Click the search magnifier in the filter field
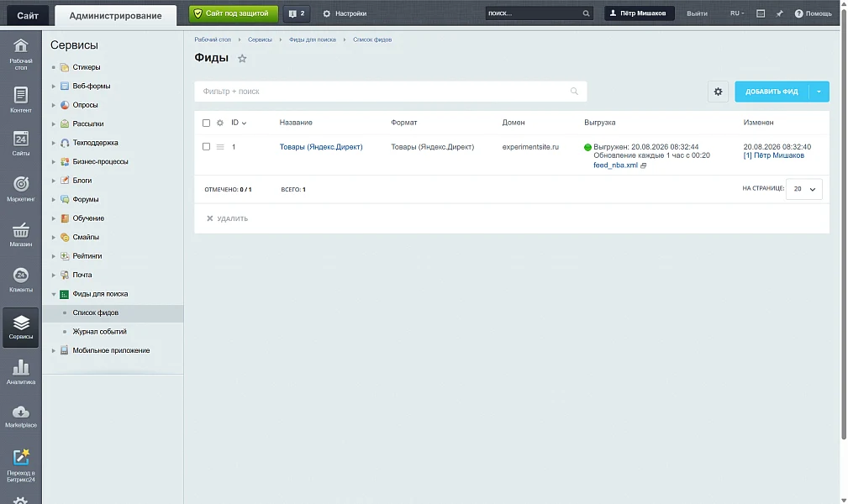The width and height of the screenshot is (848, 504). tap(574, 92)
